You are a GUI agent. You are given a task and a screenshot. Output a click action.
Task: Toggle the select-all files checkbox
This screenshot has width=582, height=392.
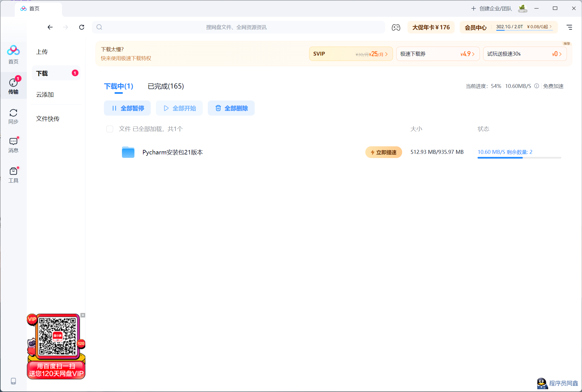[x=110, y=129]
